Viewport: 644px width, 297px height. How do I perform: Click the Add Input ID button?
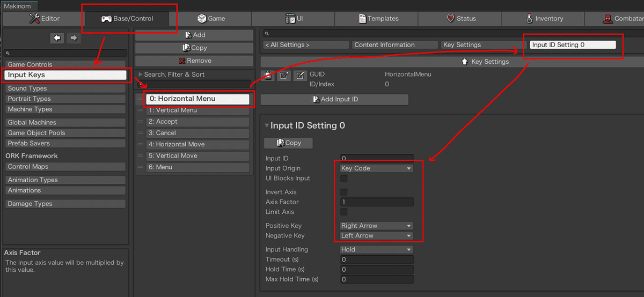click(334, 99)
